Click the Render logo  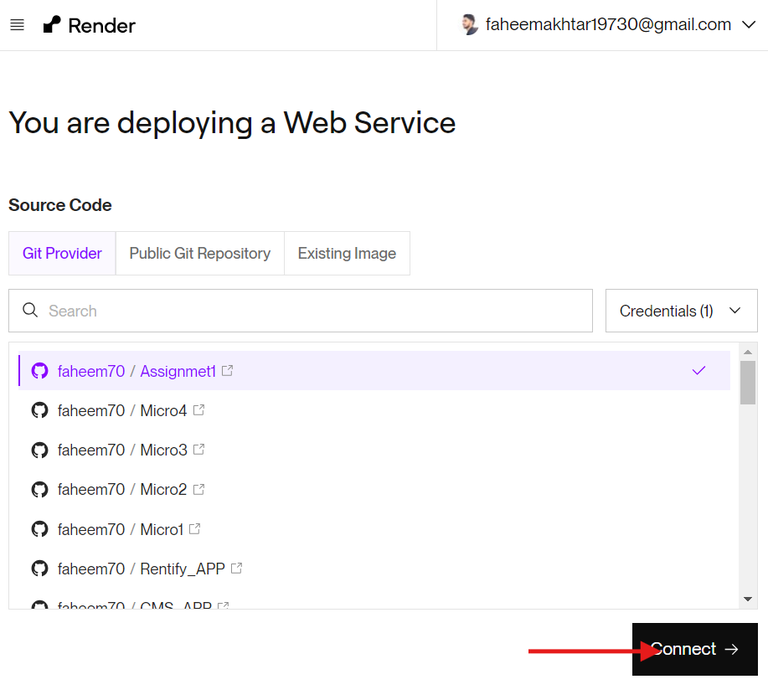click(x=89, y=25)
